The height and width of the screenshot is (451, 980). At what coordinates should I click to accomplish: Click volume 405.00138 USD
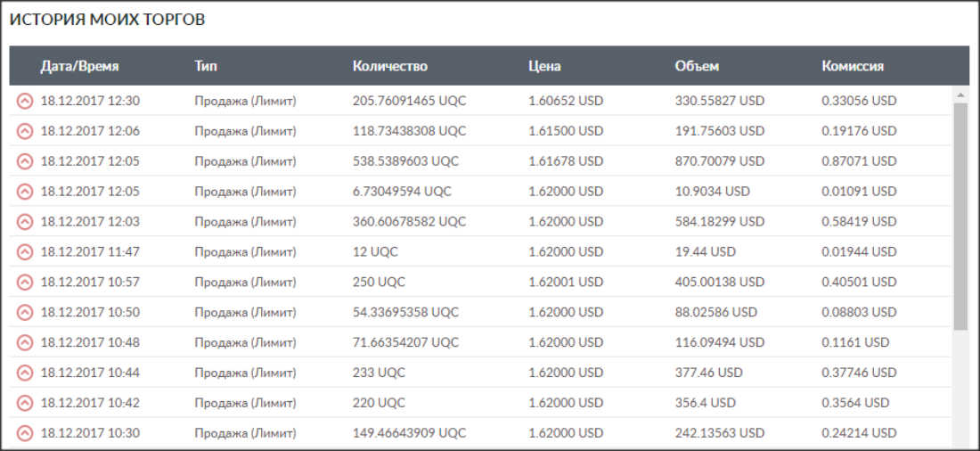[719, 283]
